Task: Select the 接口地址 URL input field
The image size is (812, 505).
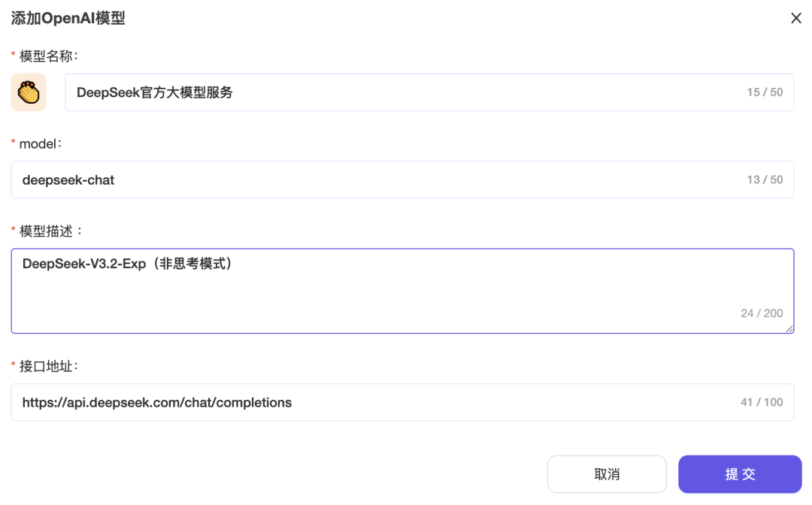Action: 376,402
